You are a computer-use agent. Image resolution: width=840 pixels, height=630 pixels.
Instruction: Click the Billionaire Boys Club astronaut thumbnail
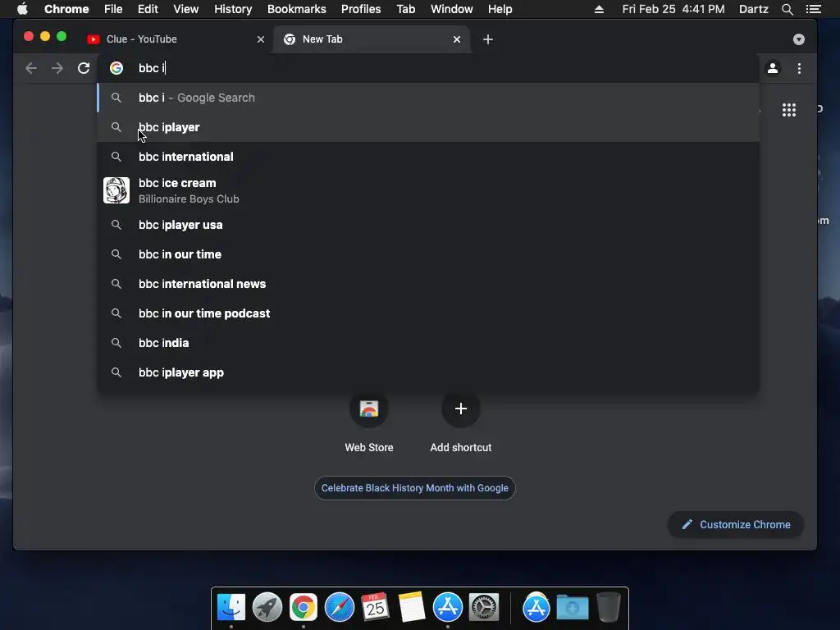(116, 190)
